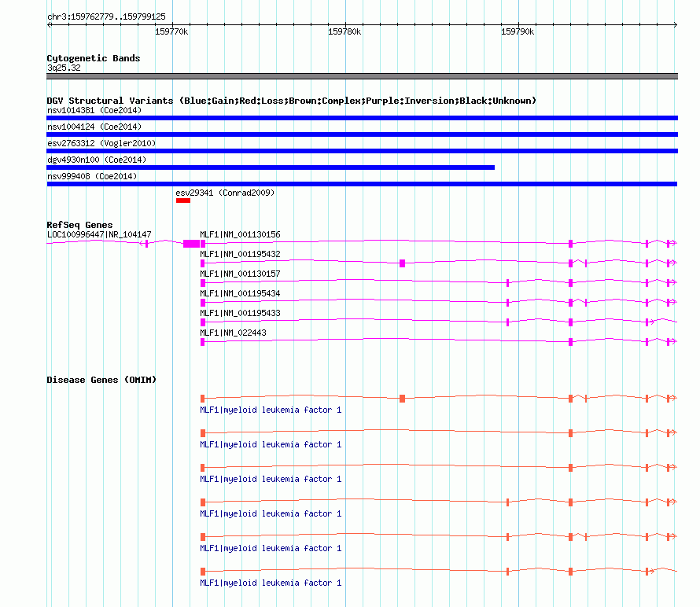The image size is (700, 607).
Task: Select the large magenta exon block of NM_001130156
Action: [x=192, y=243]
